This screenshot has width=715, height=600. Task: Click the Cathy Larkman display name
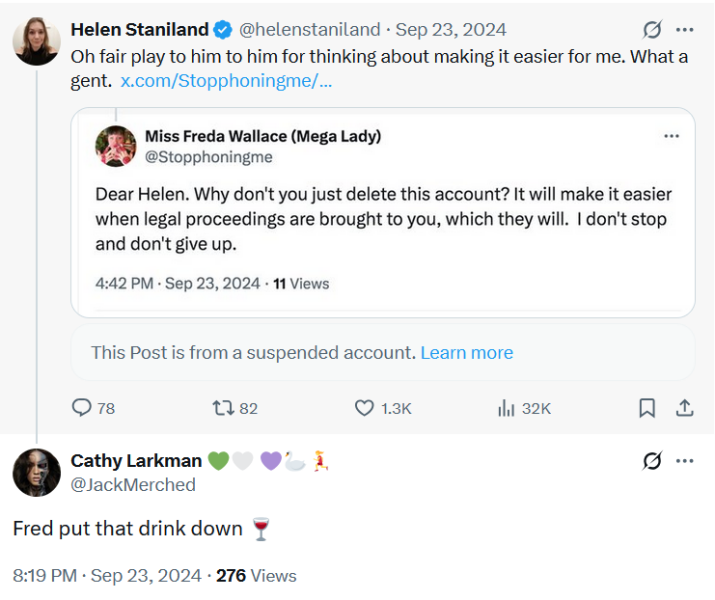coord(136,461)
